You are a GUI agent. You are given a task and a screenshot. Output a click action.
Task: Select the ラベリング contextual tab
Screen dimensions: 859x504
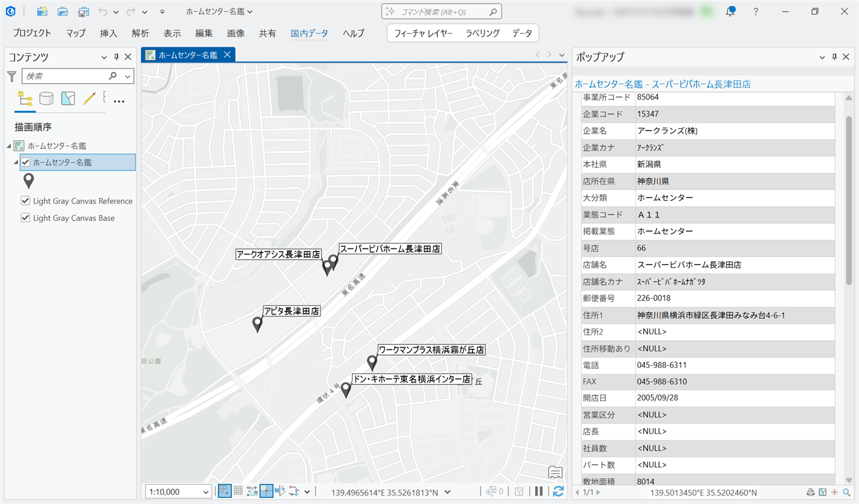(482, 33)
